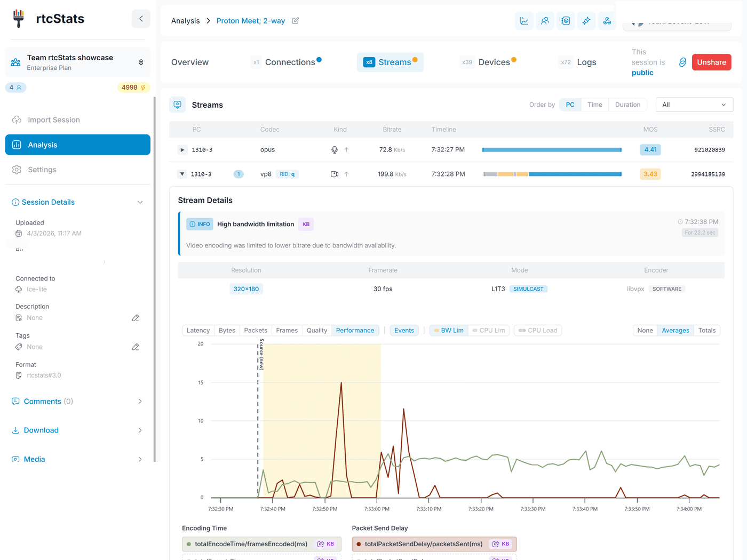Toggle the Events overlay on the chart
The height and width of the screenshot is (560, 747).
(404, 331)
